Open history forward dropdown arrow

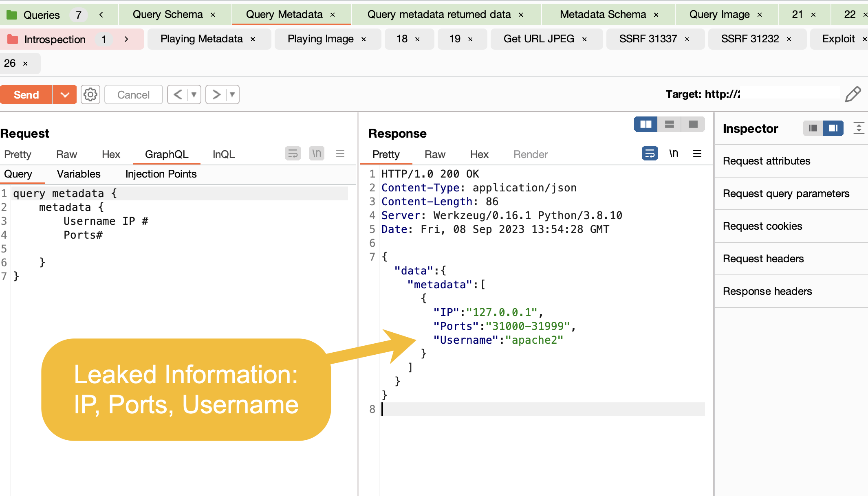pyautogui.click(x=232, y=94)
